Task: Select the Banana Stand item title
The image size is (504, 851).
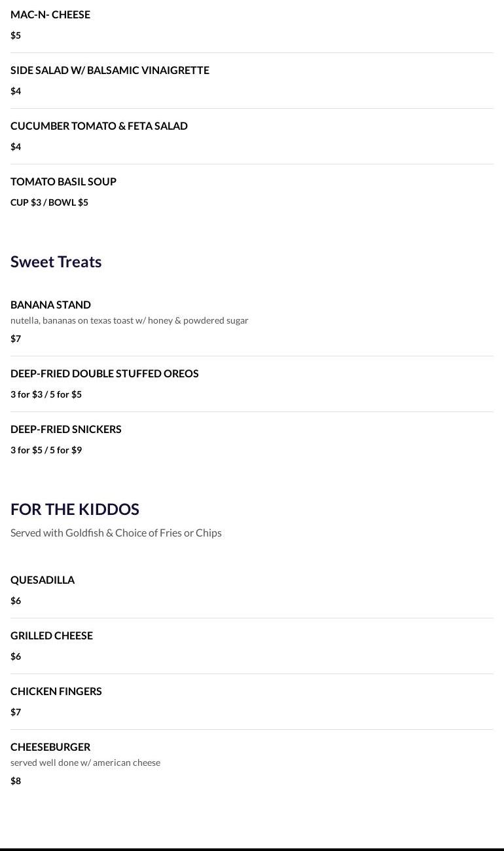Action: click(x=50, y=305)
